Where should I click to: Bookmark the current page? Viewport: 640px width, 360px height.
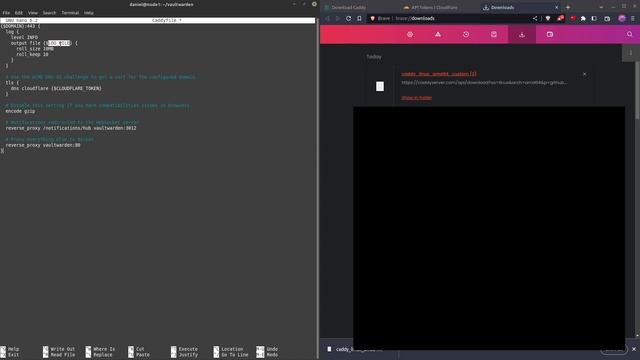tap(359, 18)
